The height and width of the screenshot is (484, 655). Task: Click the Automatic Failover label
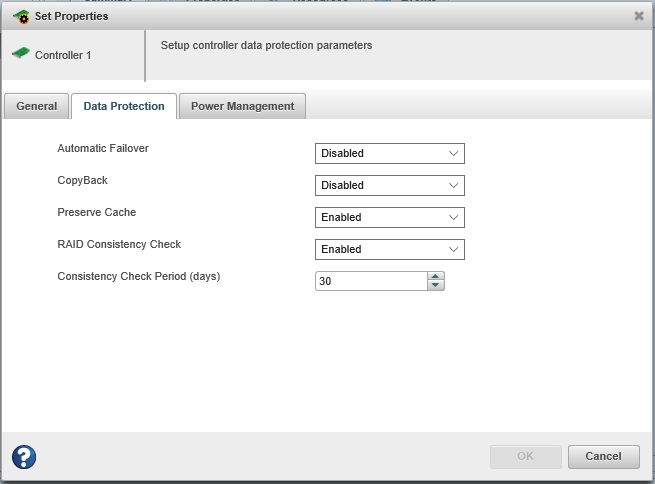tap(103, 148)
